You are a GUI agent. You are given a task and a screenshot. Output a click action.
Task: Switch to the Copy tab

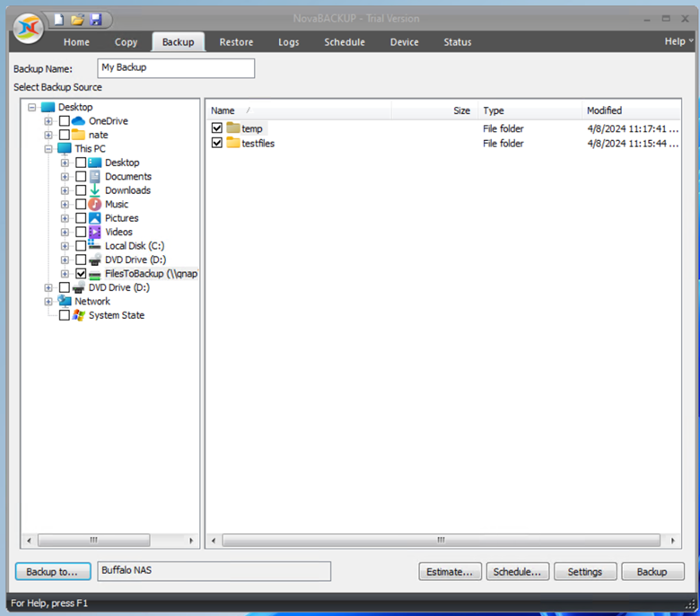[x=126, y=42]
